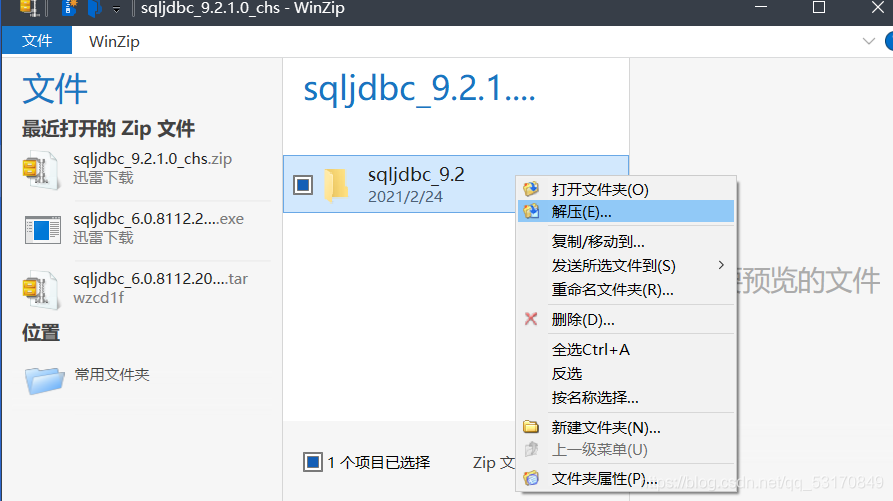Viewport: 893px width, 501px height.
Task: Click the blue 常用文件夹 folder icon
Action: (44, 380)
